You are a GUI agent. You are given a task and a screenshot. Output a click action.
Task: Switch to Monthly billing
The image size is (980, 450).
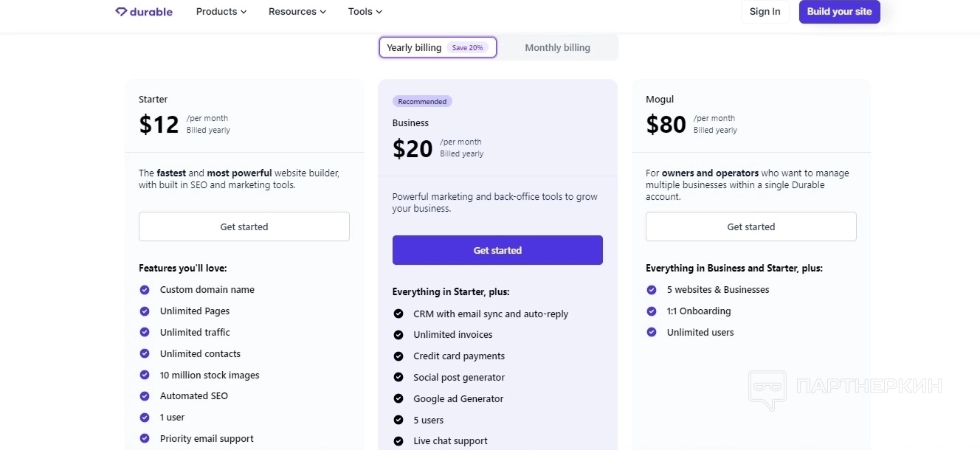[x=557, y=48]
